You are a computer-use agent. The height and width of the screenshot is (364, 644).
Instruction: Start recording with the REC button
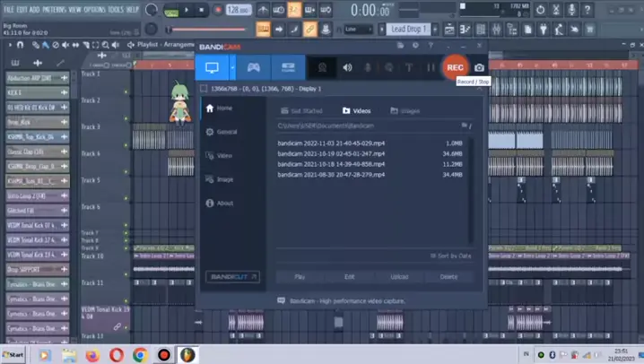[x=455, y=67]
